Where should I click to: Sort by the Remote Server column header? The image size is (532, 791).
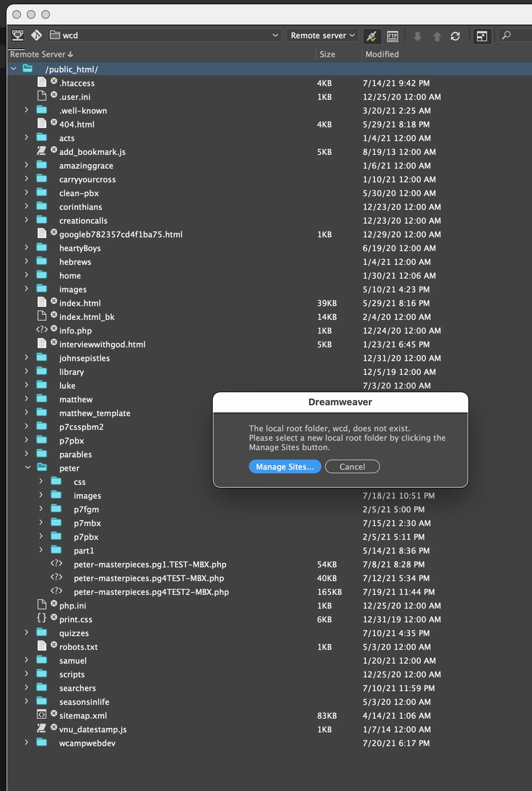42,54
